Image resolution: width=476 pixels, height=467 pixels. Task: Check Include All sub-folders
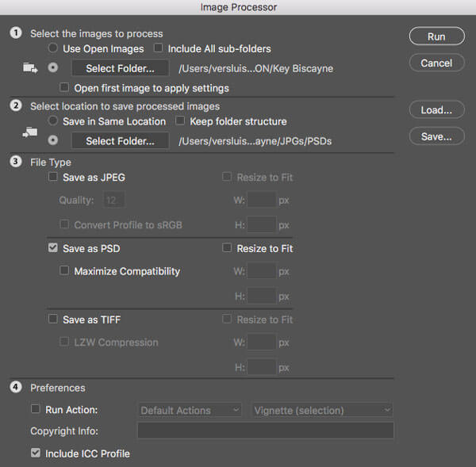159,49
